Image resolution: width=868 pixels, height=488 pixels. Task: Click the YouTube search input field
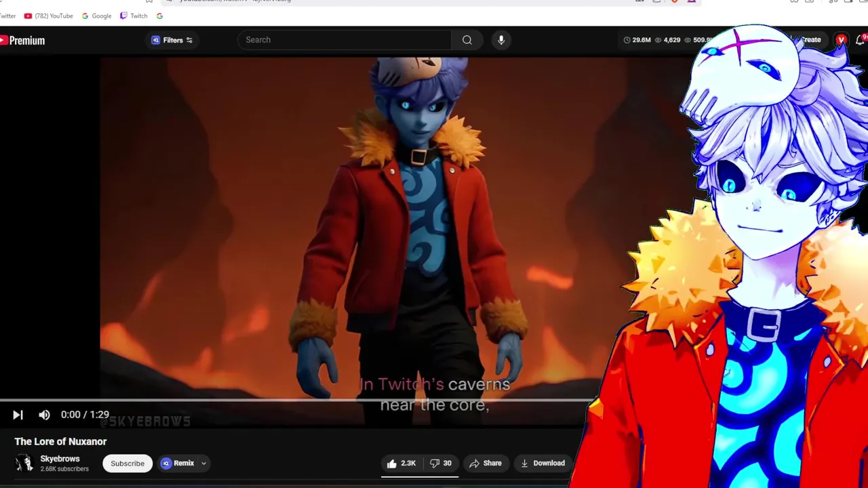coord(344,40)
